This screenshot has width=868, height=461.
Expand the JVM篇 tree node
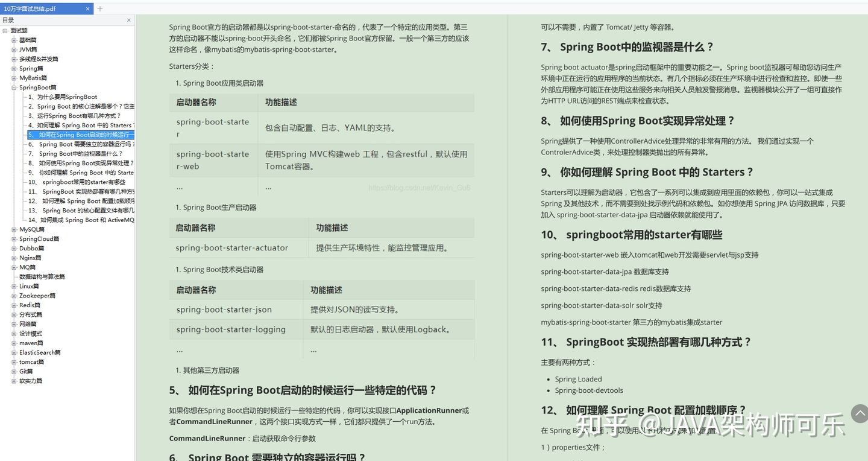(14, 49)
